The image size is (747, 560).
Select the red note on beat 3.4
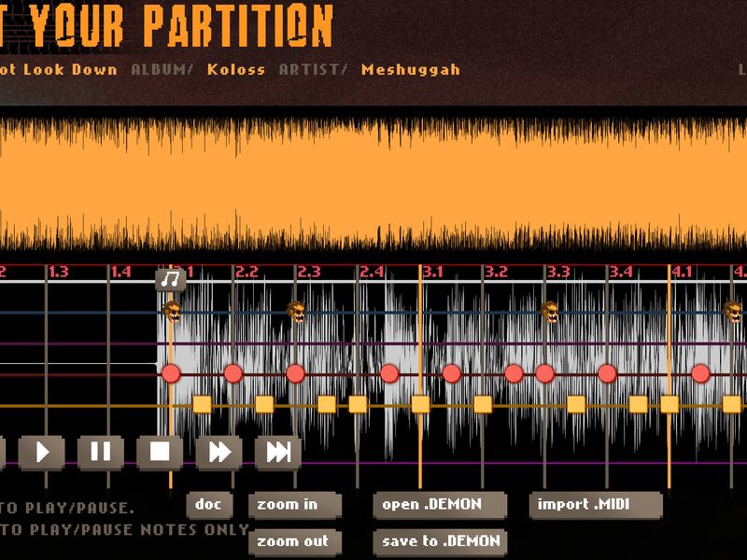tap(607, 374)
